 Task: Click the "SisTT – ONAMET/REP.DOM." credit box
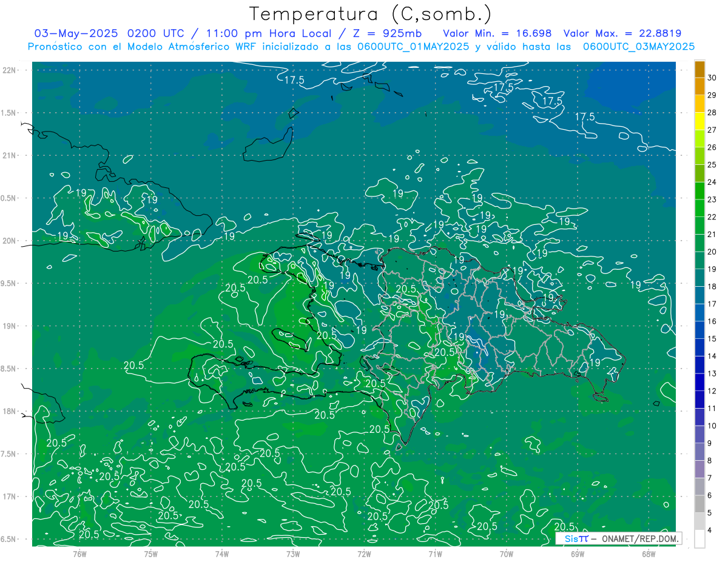(619, 538)
